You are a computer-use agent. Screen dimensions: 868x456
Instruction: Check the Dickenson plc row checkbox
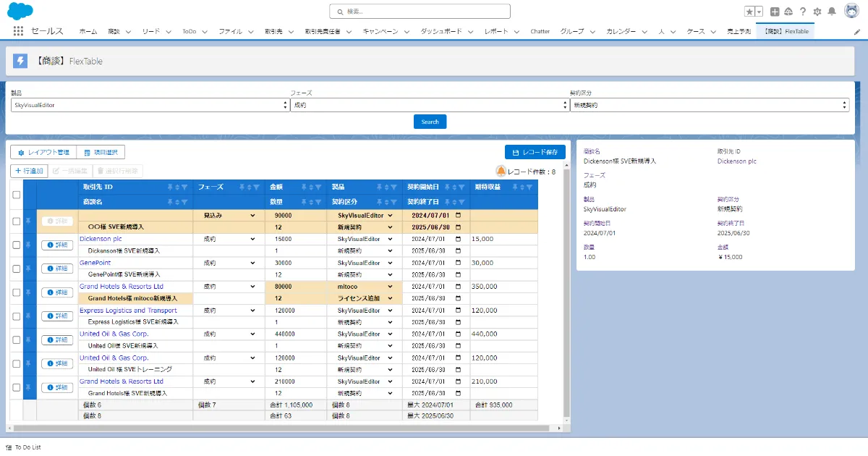pyautogui.click(x=17, y=245)
